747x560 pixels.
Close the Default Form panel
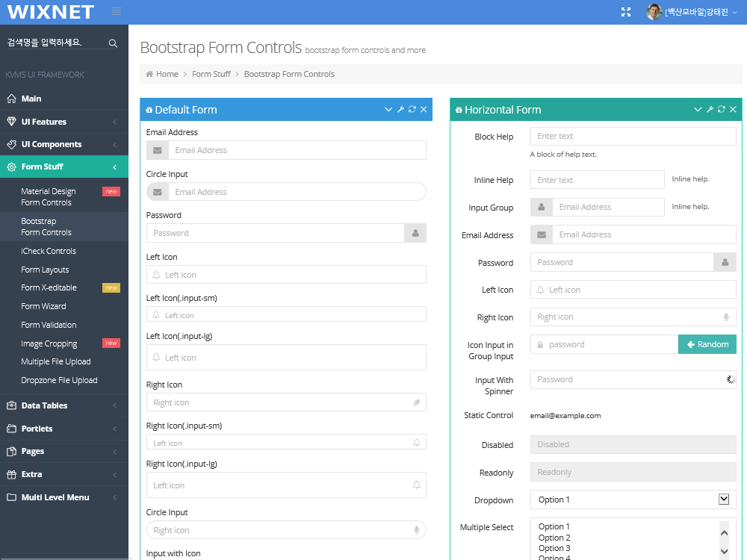point(424,110)
